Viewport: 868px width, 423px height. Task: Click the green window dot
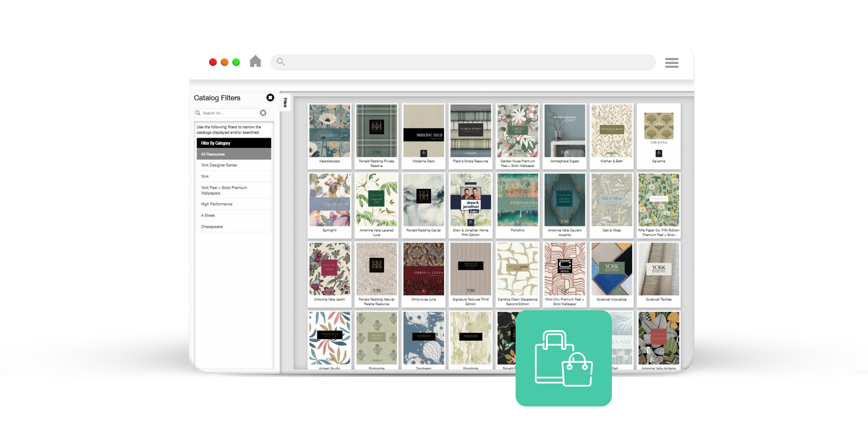coord(236,62)
